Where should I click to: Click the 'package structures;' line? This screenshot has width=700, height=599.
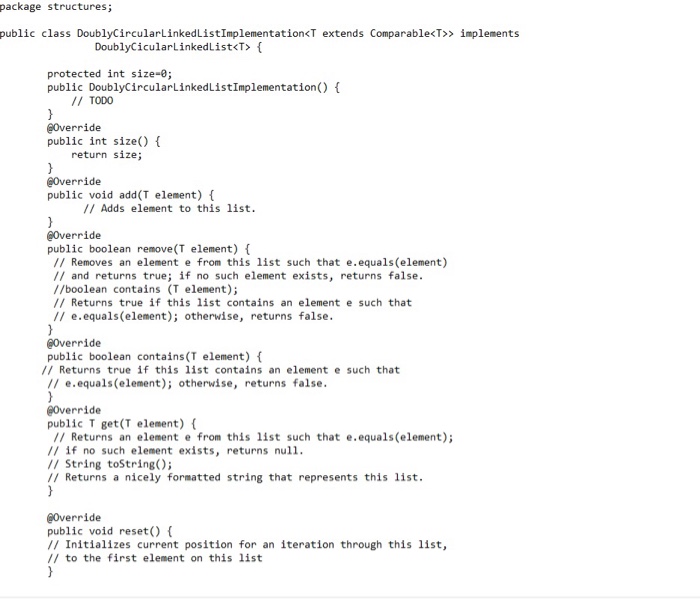click(56, 7)
